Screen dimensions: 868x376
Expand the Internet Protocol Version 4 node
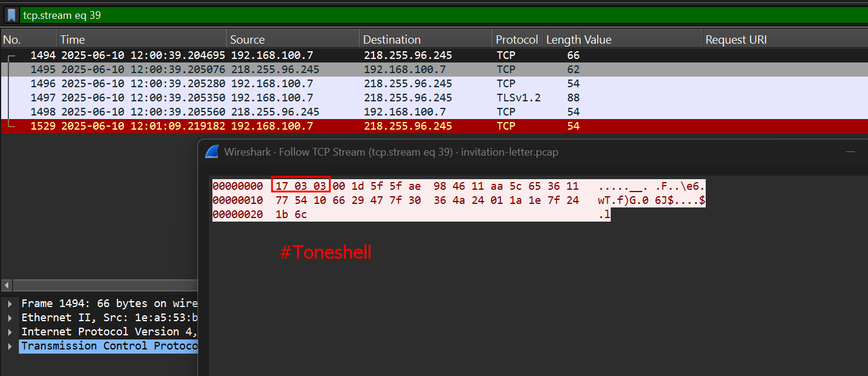(x=9, y=332)
